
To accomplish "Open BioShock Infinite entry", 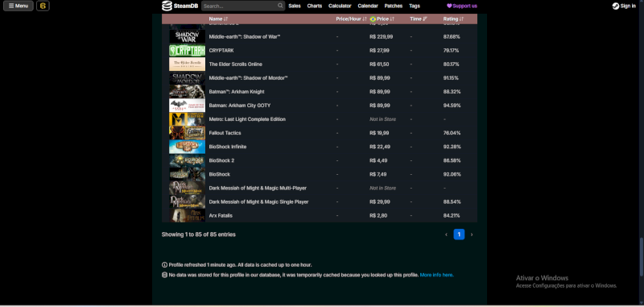I will click(228, 147).
